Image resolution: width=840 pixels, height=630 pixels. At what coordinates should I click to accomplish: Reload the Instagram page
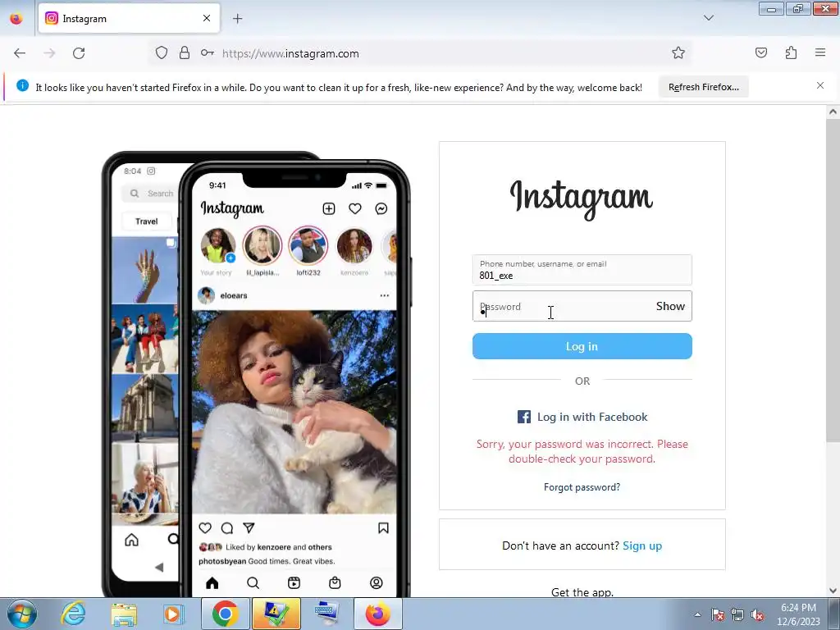79,53
